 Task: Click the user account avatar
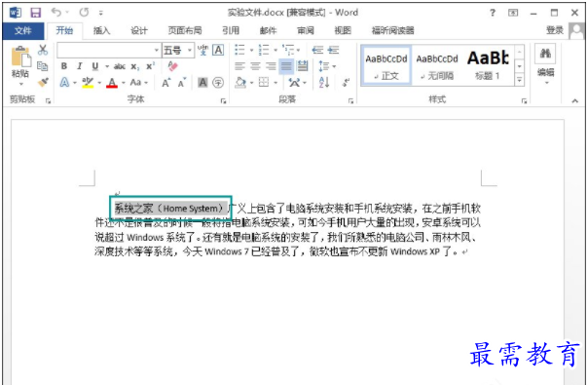coord(576,31)
